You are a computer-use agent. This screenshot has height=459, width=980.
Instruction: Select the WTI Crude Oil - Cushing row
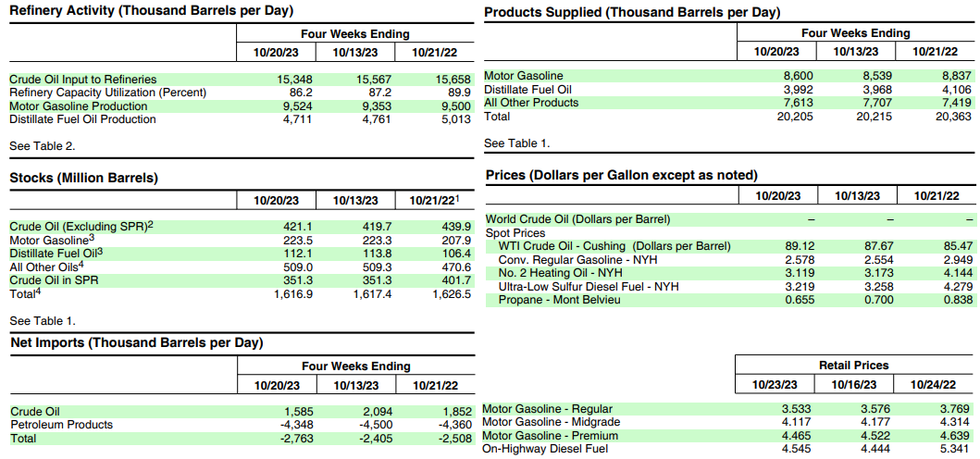(729, 246)
